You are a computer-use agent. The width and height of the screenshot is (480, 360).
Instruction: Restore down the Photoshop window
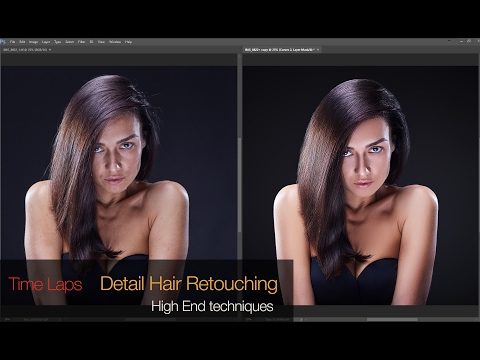pos(469,41)
